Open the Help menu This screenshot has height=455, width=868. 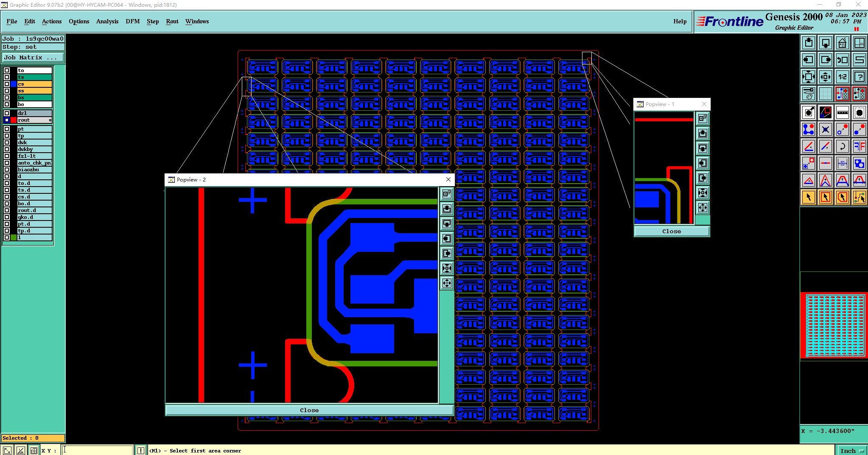pos(680,21)
